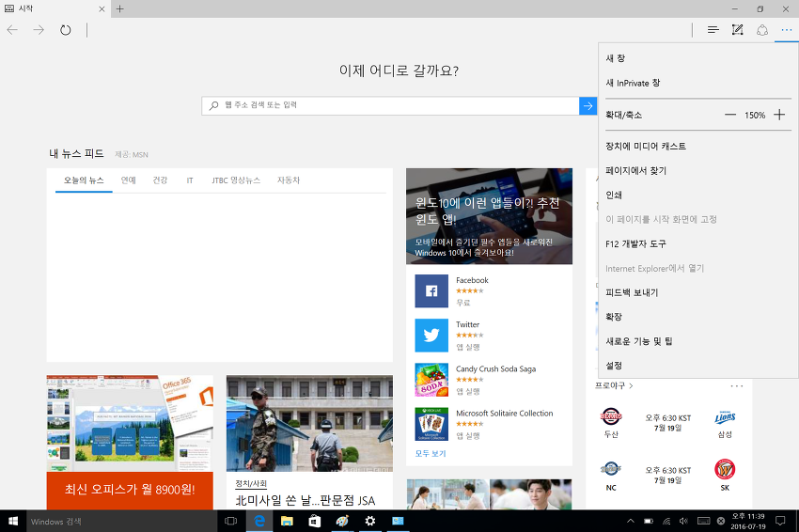Open the Panmunjom JSA news photo
This screenshot has width=799, height=532.
point(309,424)
